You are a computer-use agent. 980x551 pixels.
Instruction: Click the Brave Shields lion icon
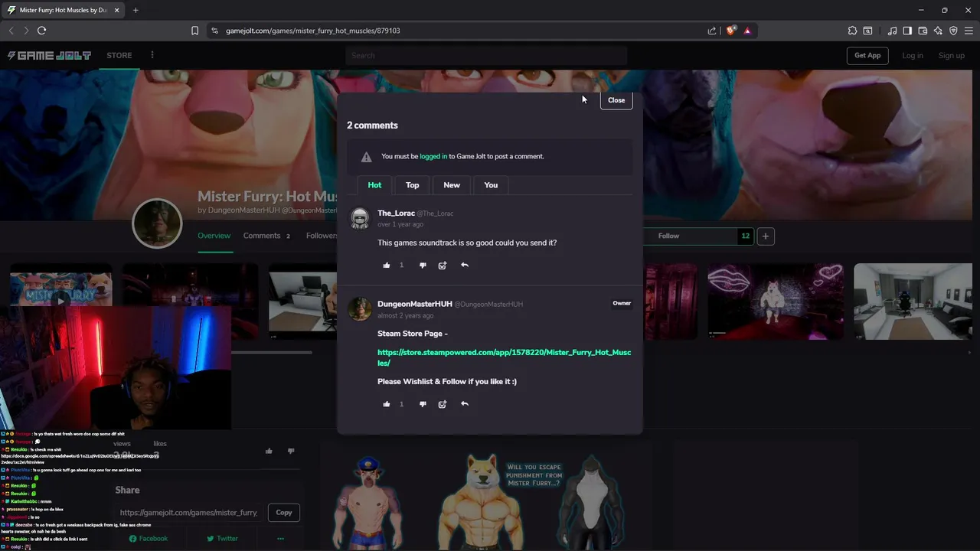(730, 31)
